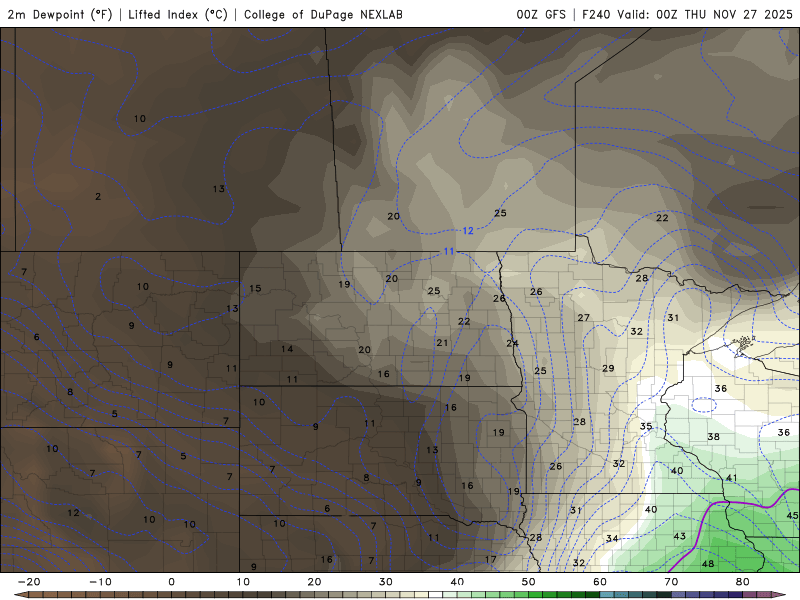Click the blue "11" lifted index contour label
The image size is (800, 600).
tap(448, 251)
